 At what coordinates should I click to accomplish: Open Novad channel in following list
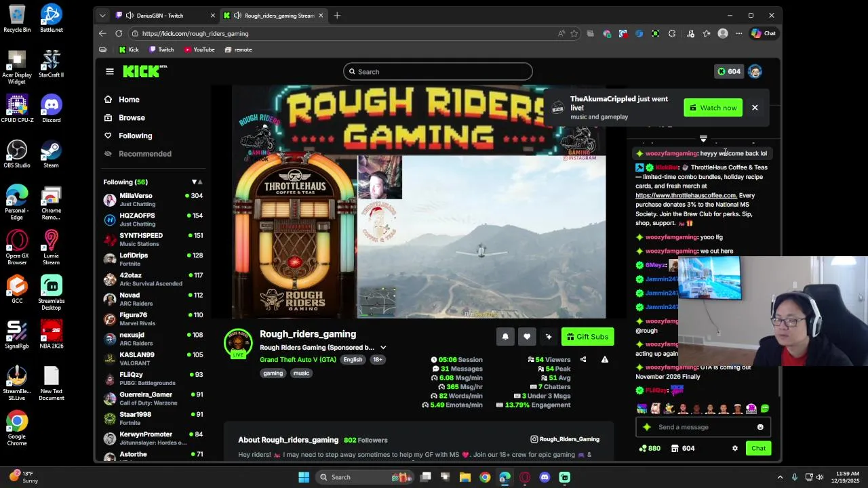point(153,299)
